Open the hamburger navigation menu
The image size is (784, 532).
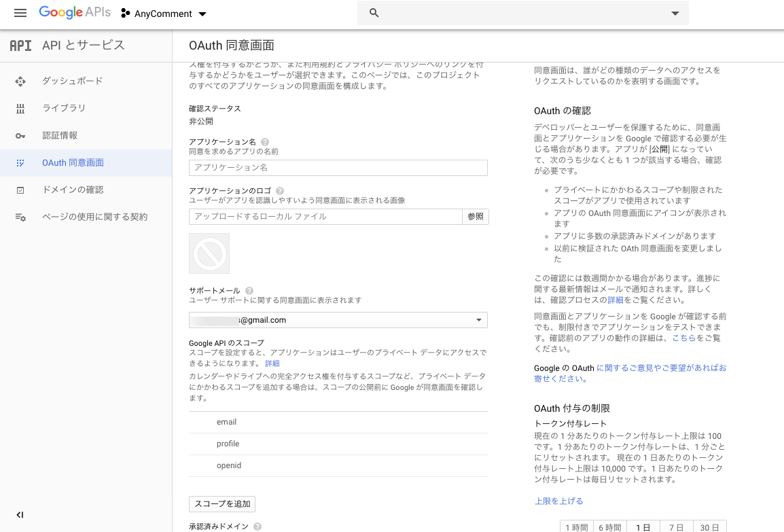coord(20,13)
